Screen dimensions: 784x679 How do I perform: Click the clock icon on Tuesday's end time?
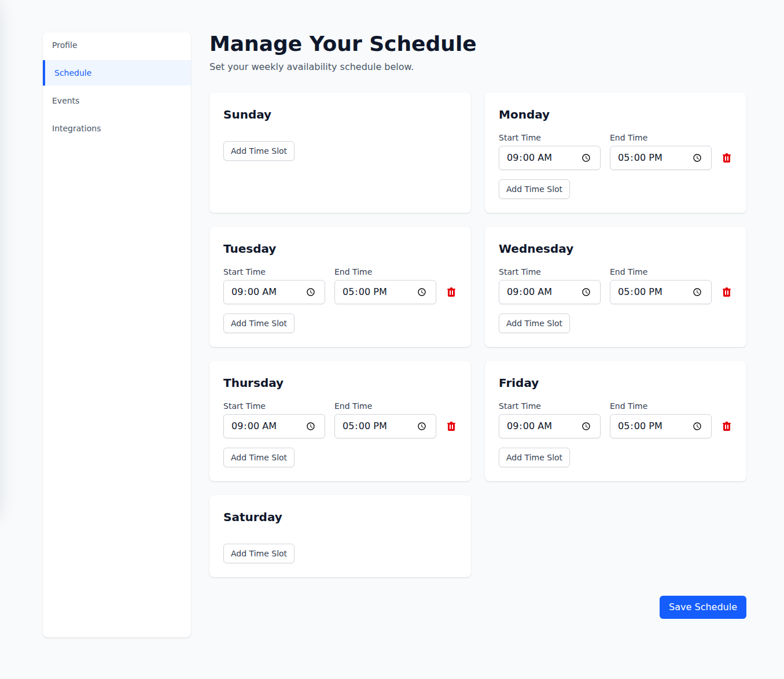(x=421, y=292)
